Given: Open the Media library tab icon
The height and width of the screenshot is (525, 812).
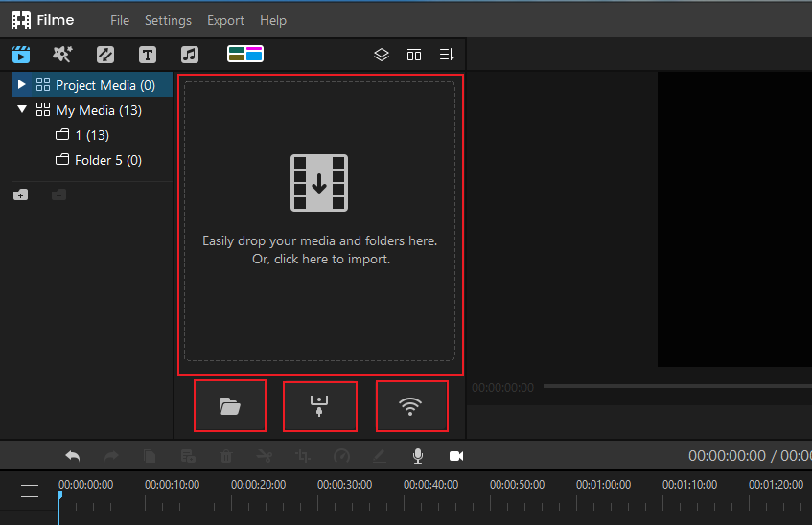Looking at the screenshot, I should click(x=21, y=55).
